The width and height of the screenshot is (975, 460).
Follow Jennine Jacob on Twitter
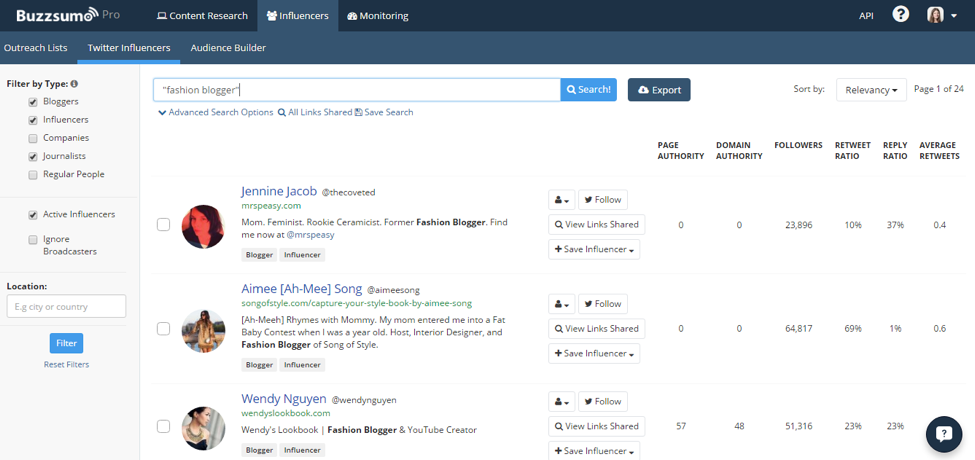tap(603, 200)
